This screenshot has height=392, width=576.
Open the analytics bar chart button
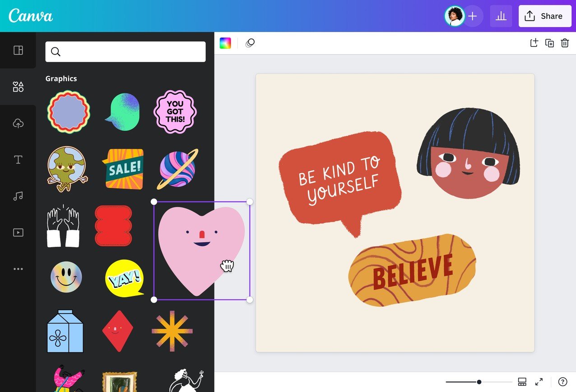click(x=501, y=16)
